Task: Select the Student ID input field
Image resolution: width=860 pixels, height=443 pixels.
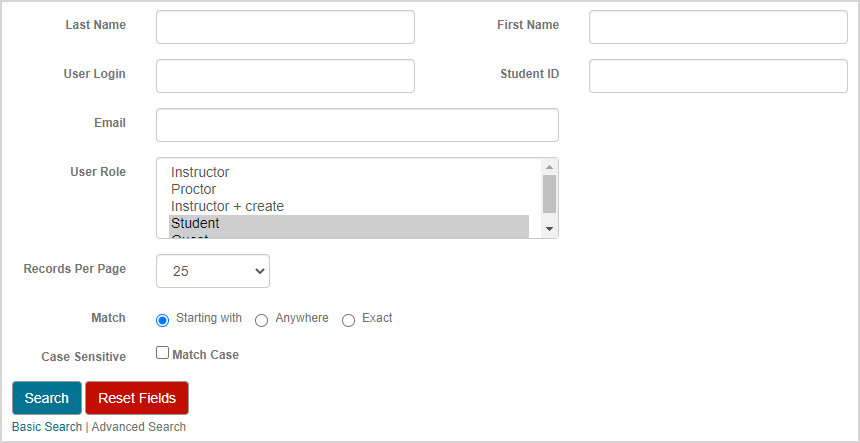Action: pyautogui.click(x=717, y=76)
